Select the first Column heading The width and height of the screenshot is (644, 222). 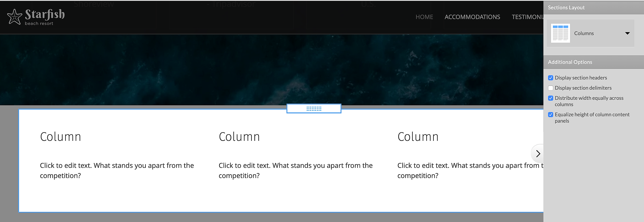[x=61, y=137]
